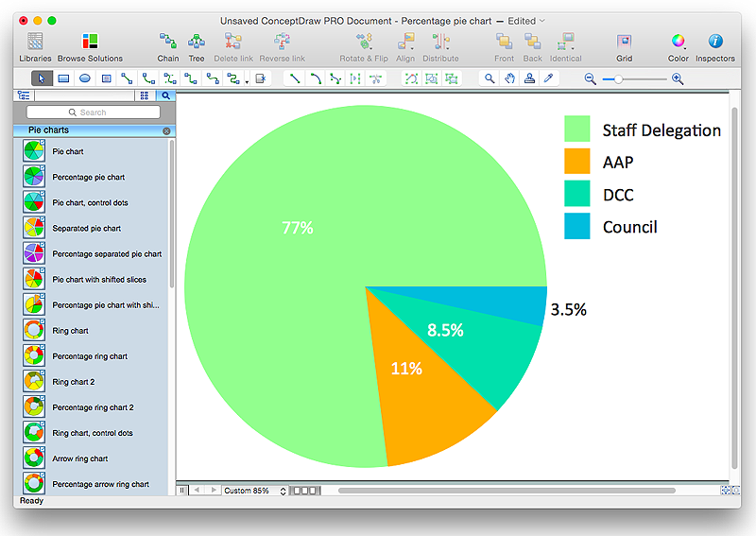Select the curved S-shaped connector tool
Image resolution: width=756 pixels, height=536 pixels.
click(213, 78)
